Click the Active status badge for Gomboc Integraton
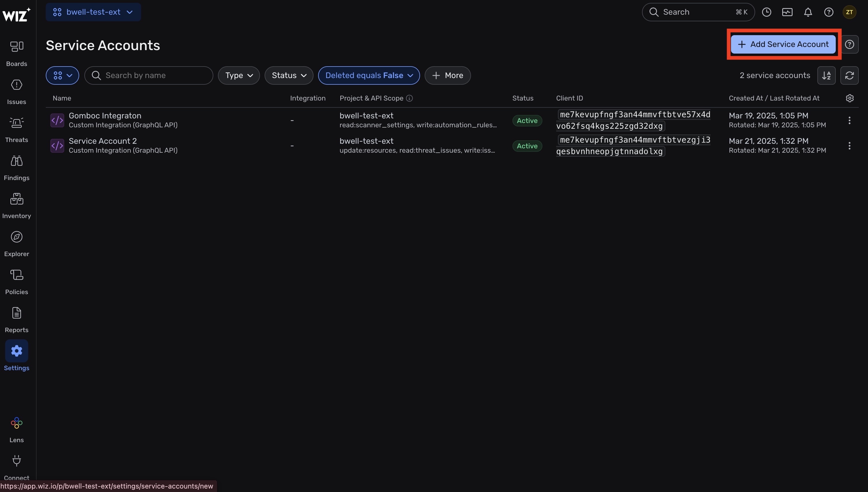The width and height of the screenshot is (868, 492). (527, 121)
